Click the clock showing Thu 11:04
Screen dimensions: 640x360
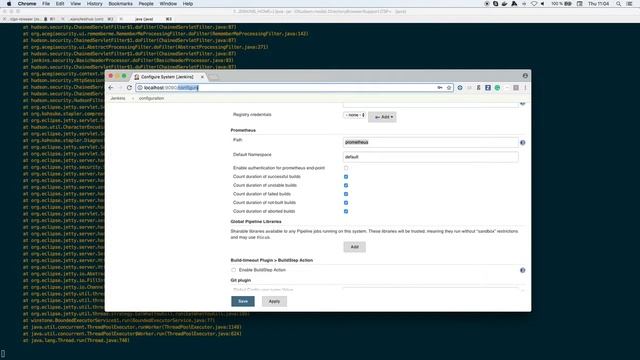(x=598, y=4)
